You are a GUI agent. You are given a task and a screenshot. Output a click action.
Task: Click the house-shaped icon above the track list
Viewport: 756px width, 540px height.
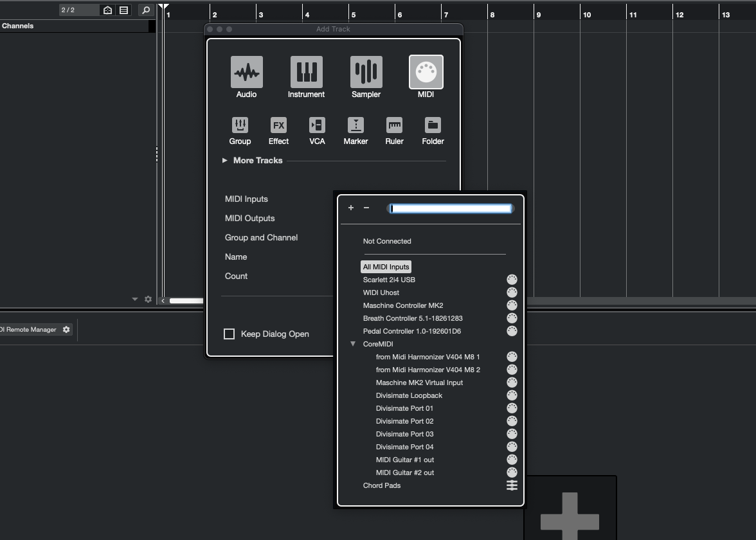click(x=108, y=10)
